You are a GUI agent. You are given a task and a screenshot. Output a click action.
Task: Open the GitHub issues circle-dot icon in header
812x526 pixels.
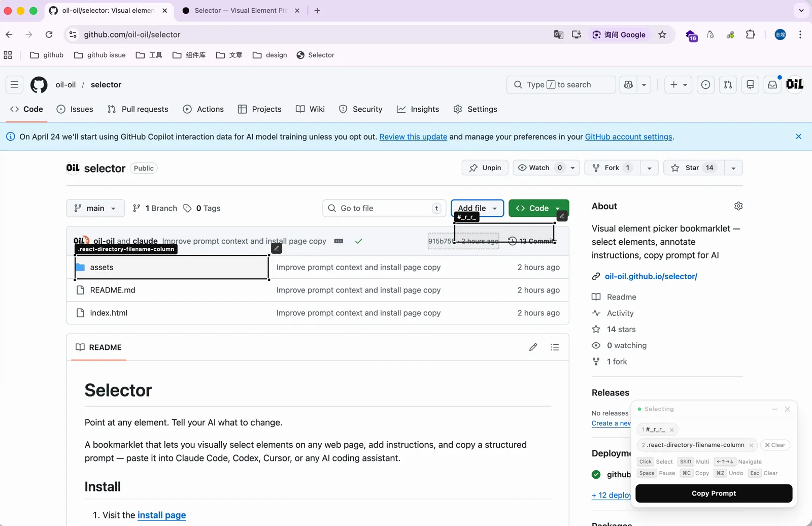[x=705, y=85]
